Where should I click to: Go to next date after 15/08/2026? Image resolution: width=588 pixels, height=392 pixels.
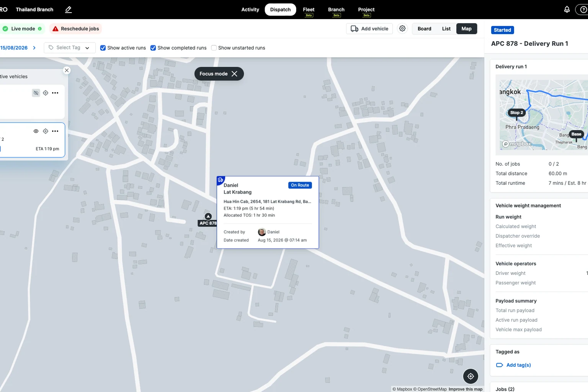coord(34,48)
